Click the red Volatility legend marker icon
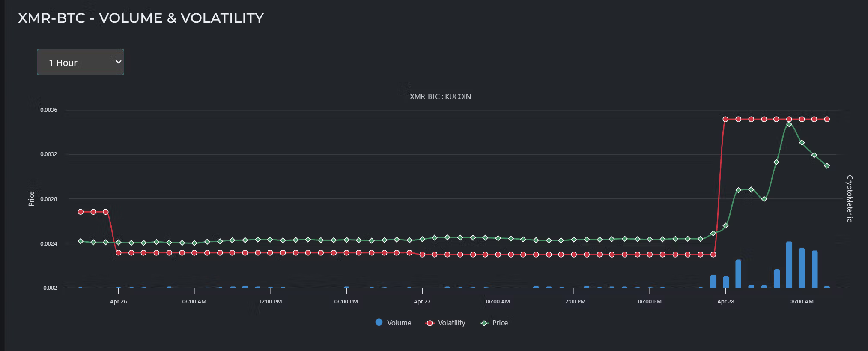The image size is (868, 351). 430,323
